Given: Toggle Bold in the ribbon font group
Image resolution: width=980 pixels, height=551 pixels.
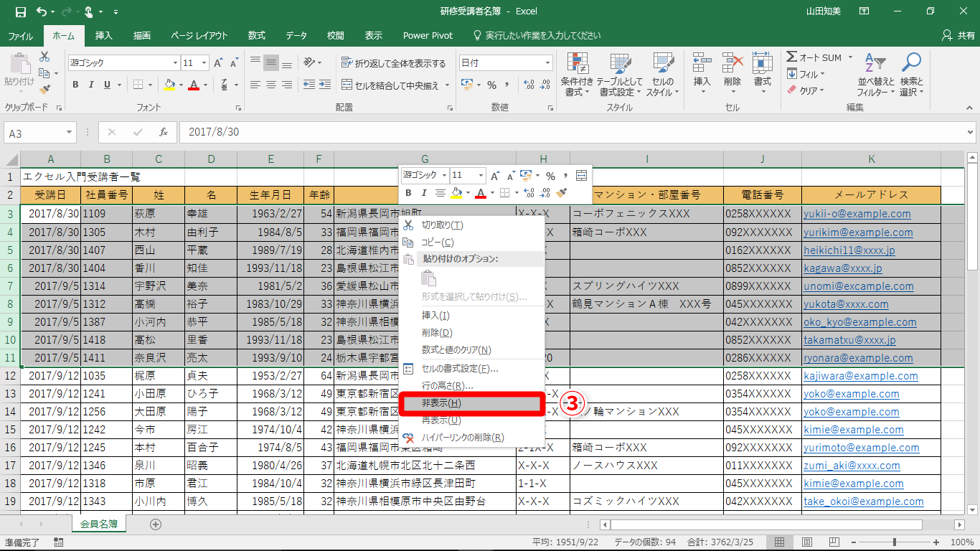Looking at the screenshot, I should click(x=75, y=85).
